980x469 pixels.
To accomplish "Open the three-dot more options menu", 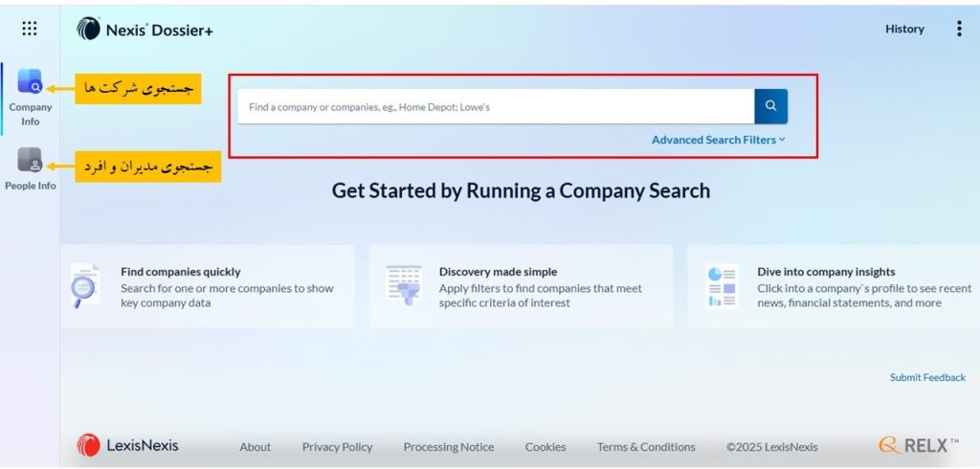I will [x=959, y=29].
